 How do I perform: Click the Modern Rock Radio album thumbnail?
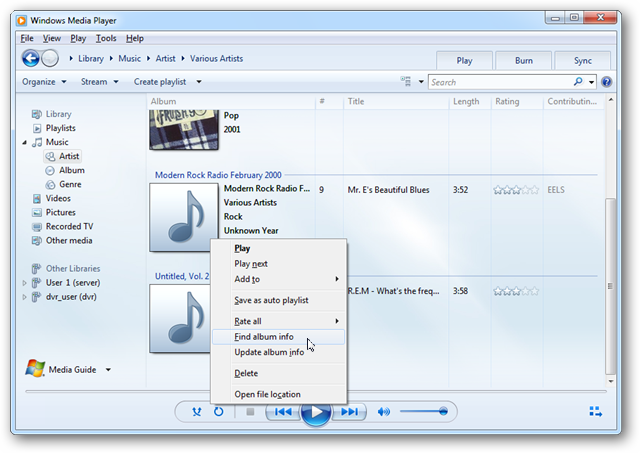point(184,217)
